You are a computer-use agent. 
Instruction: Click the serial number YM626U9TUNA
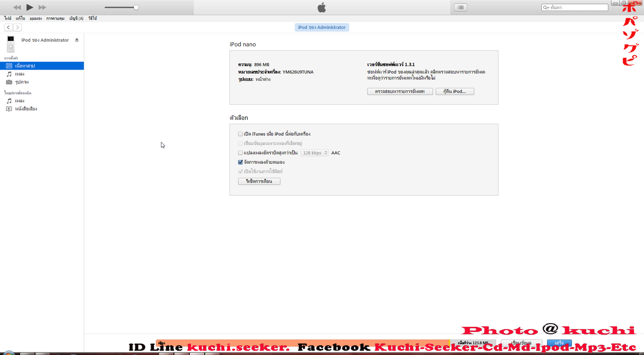click(298, 72)
